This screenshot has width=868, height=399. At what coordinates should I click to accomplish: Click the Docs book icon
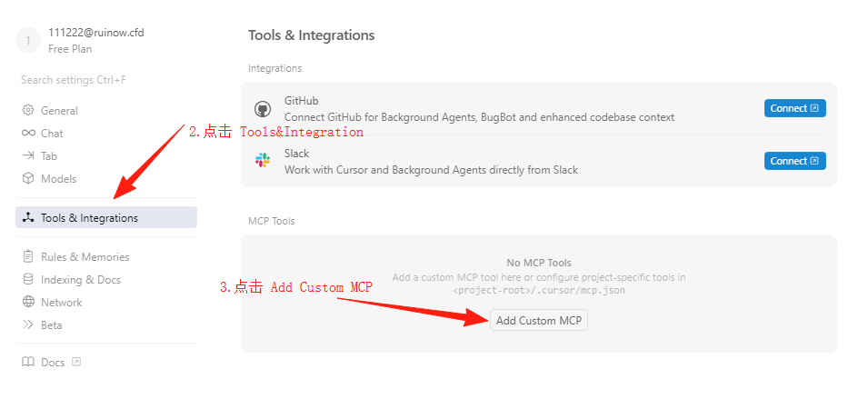tap(27, 362)
